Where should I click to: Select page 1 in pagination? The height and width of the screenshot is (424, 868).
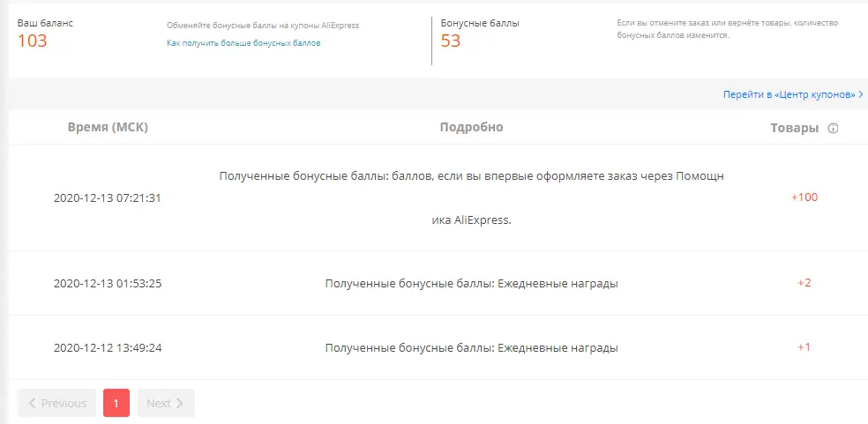[x=116, y=403]
